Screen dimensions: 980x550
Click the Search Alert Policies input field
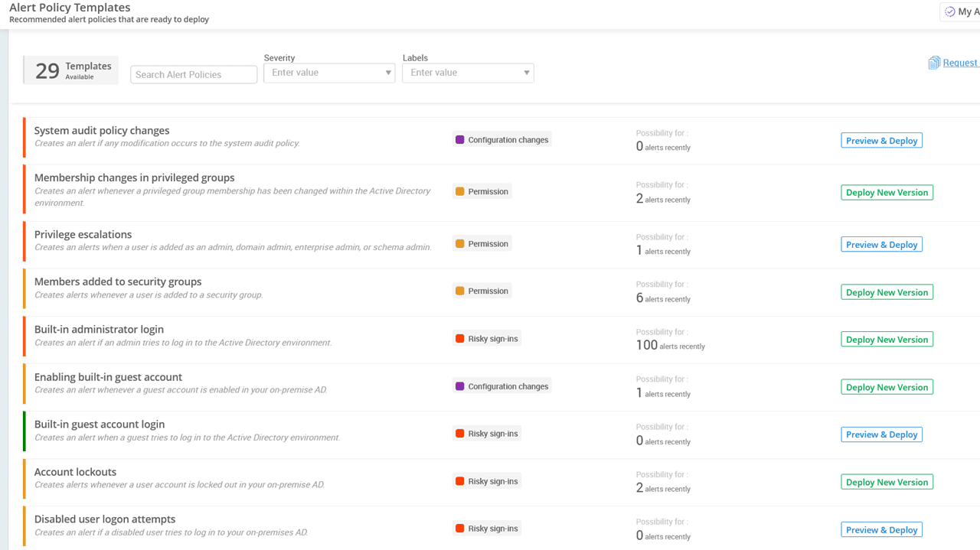pyautogui.click(x=193, y=74)
